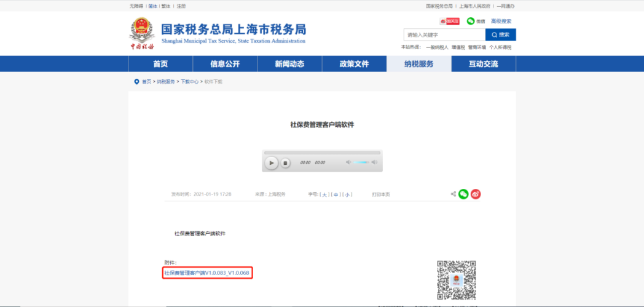Image resolution: width=644 pixels, height=307 pixels.
Task: Set font size to 大 (large)
Action: (324, 194)
